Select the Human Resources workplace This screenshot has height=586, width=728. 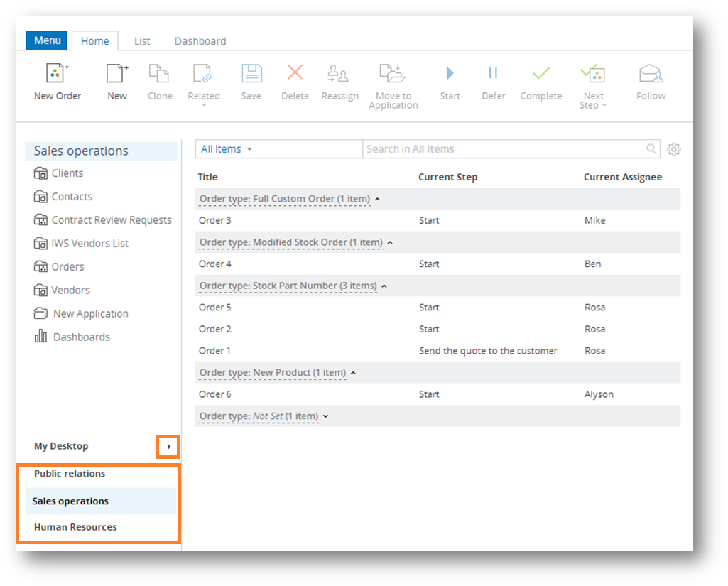pos(75,527)
